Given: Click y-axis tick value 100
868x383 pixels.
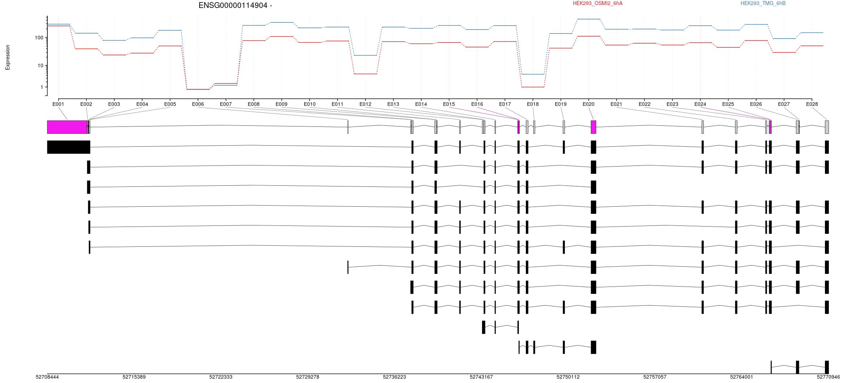Looking at the screenshot, I should pos(39,38).
